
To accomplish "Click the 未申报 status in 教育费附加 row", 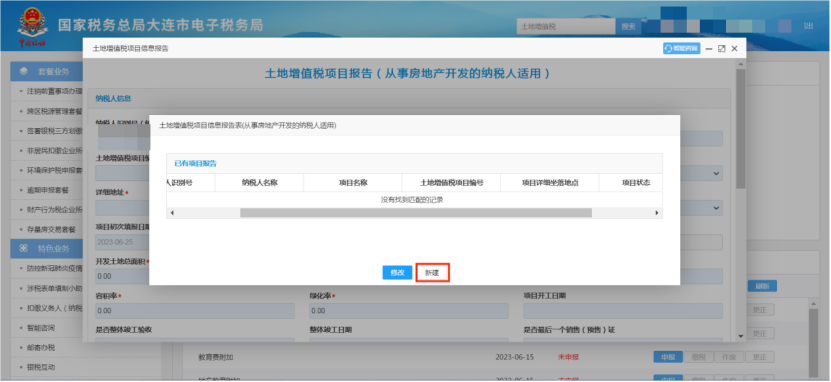I will coord(568,357).
